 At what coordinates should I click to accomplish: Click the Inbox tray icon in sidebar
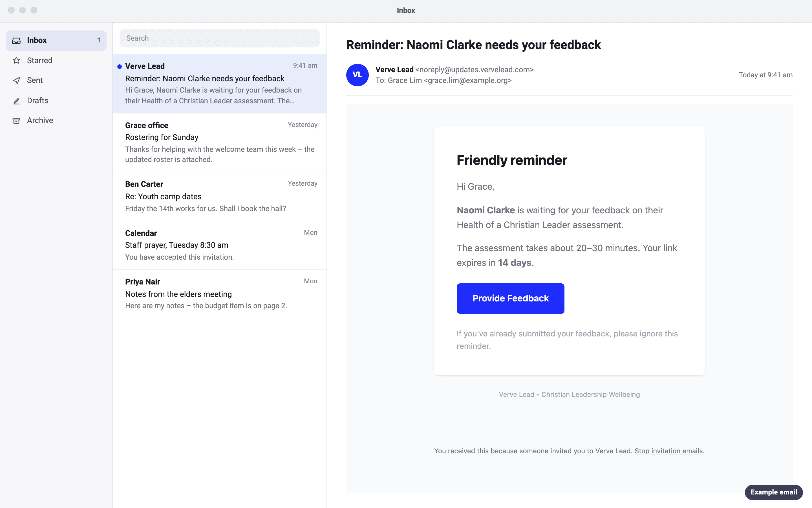pyautogui.click(x=16, y=41)
